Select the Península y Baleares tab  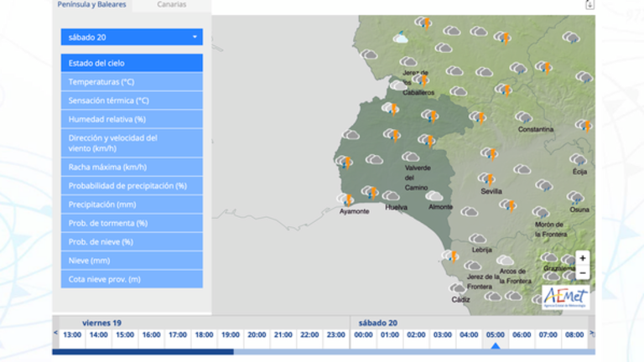pos(92,5)
